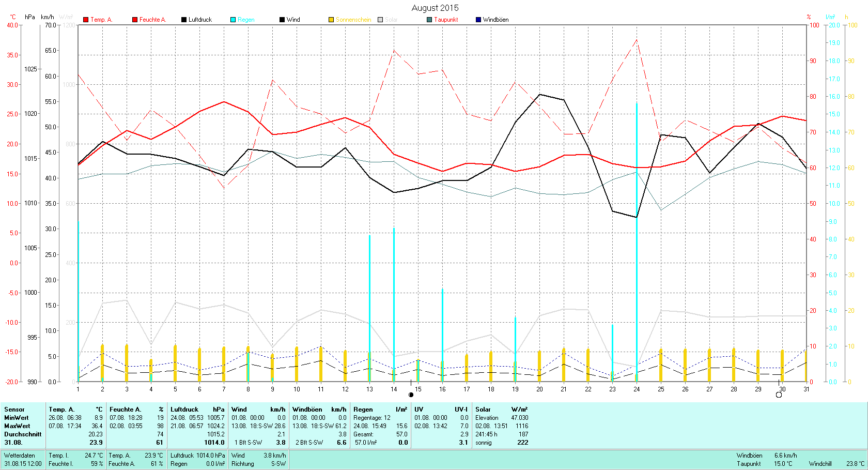Image resolution: width=868 pixels, height=470 pixels.
Task: Click the l/m² axis unit at top right
Action: click(830, 17)
